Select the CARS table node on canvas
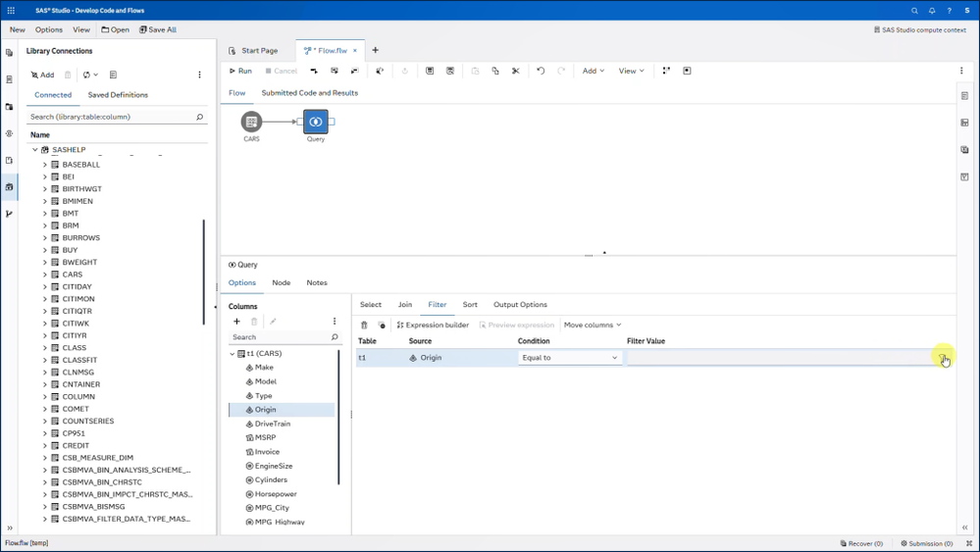 pos(251,122)
